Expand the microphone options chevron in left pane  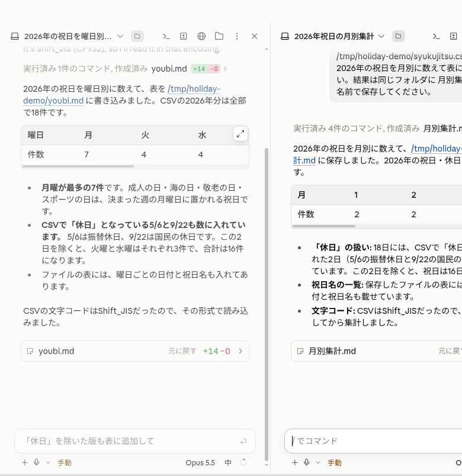coord(48,462)
